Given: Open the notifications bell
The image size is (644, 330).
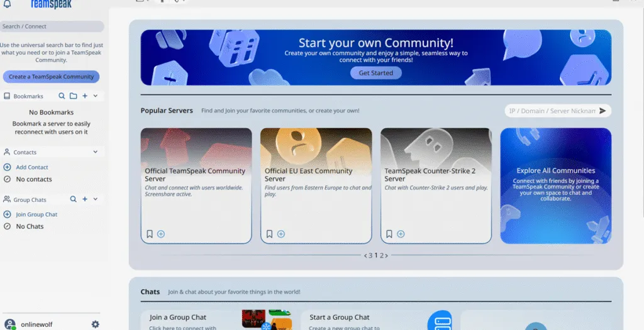Looking at the screenshot, I should coord(7,4).
